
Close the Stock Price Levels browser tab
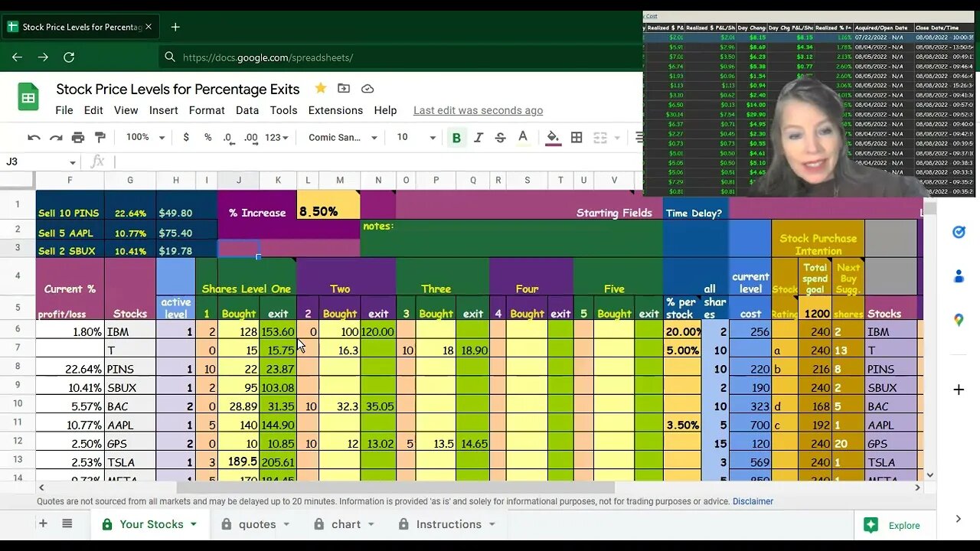pos(149,27)
